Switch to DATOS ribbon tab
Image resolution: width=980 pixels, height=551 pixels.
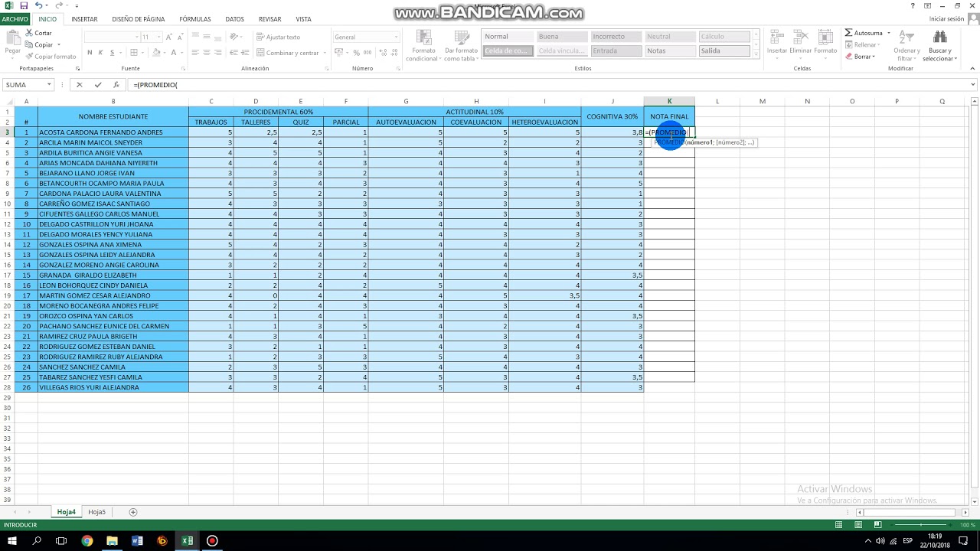(x=235, y=19)
